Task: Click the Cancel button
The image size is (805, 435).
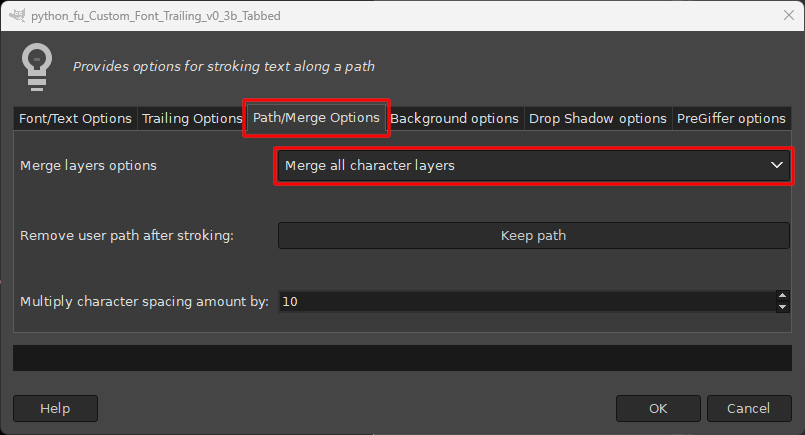Action: click(x=749, y=408)
